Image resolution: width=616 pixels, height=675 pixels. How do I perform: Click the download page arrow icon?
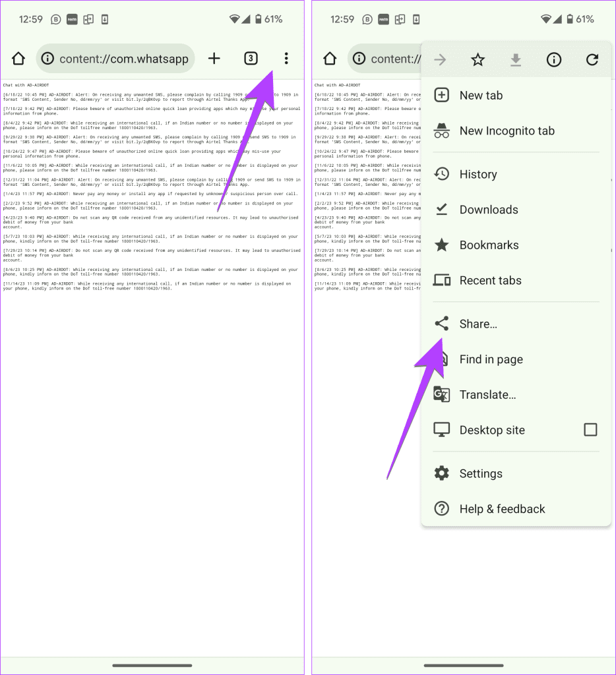coord(516,60)
